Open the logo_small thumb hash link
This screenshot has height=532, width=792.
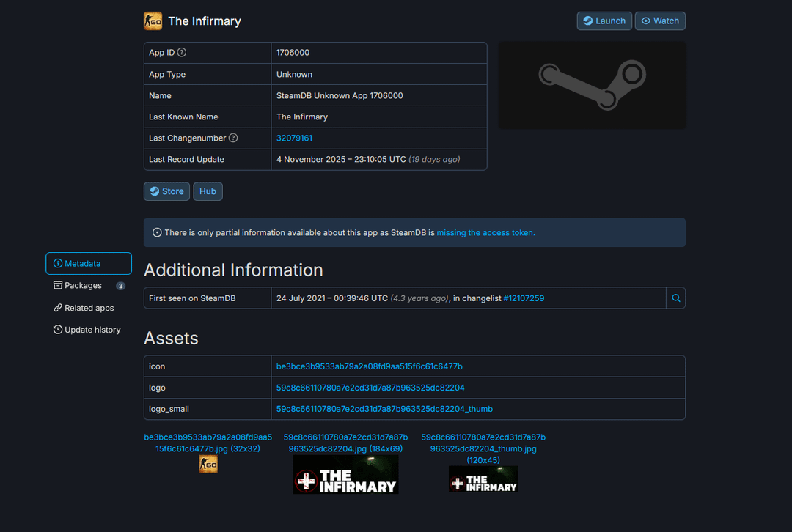coord(384,409)
